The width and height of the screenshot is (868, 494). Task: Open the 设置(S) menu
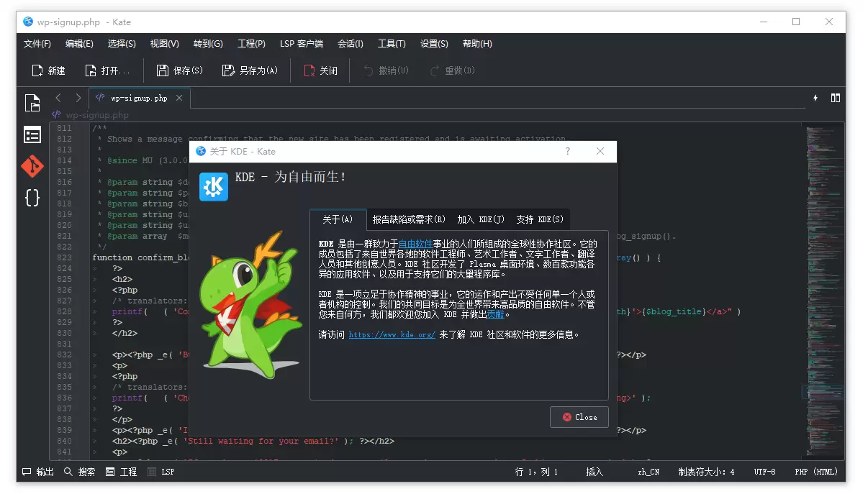(434, 44)
